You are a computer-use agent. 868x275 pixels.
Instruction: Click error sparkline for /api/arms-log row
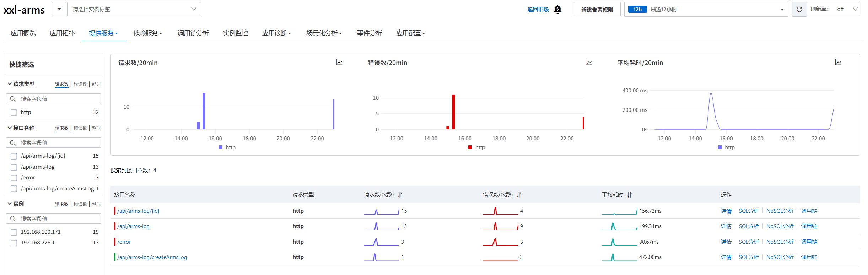[501, 226]
